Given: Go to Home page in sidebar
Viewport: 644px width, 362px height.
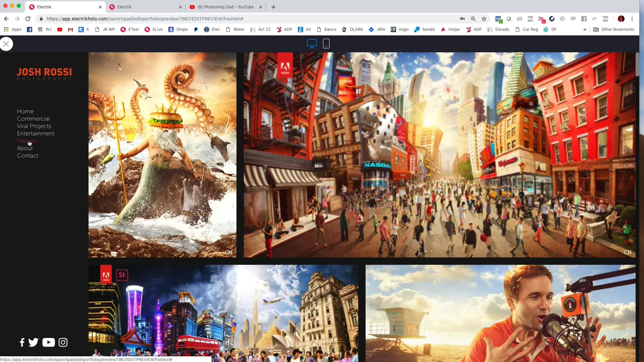Looking at the screenshot, I should [x=25, y=111].
